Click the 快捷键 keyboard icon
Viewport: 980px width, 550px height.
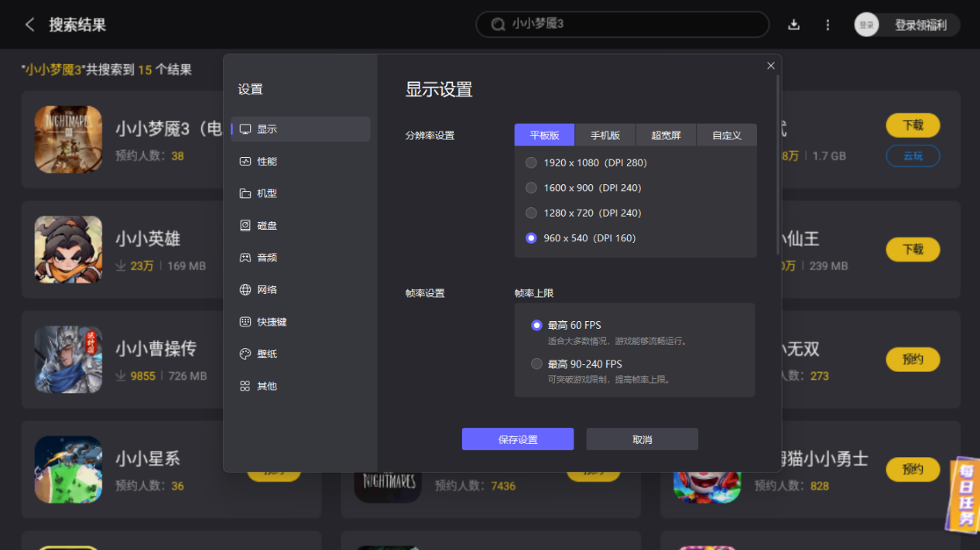(245, 322)
